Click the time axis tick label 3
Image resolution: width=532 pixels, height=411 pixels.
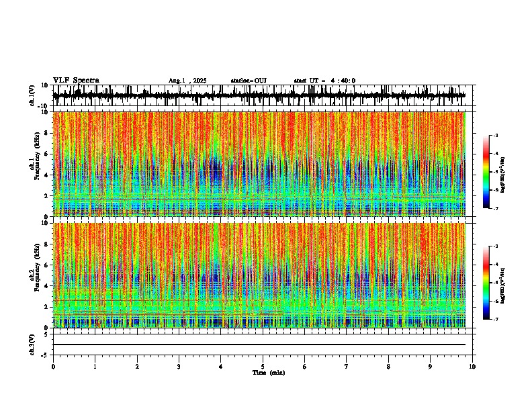pyautogui.click(x=179, y=367)
